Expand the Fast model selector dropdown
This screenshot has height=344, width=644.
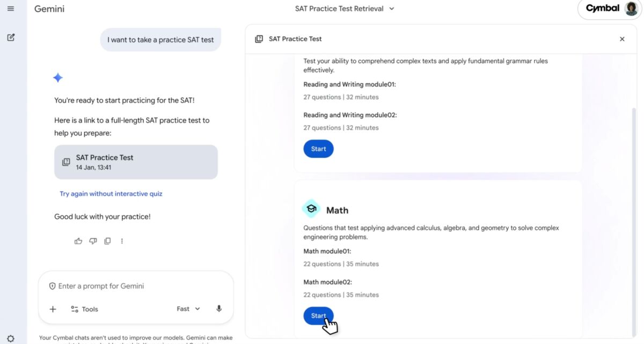[188, 309]
